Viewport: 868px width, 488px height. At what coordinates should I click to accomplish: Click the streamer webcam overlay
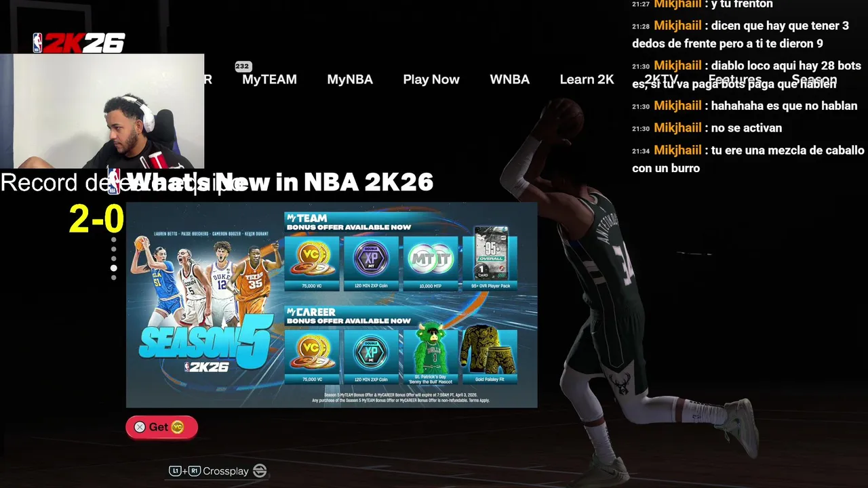pyautogui.click(x=102, y=111)
